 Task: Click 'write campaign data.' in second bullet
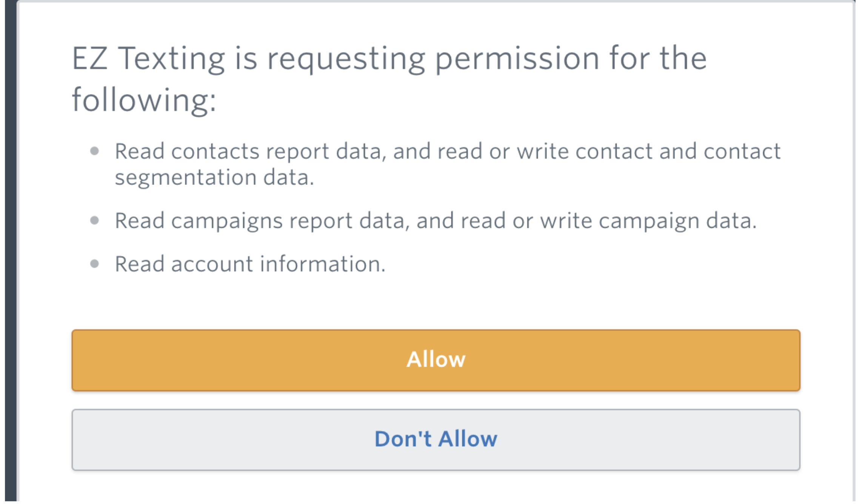click(x=648, y=221)
